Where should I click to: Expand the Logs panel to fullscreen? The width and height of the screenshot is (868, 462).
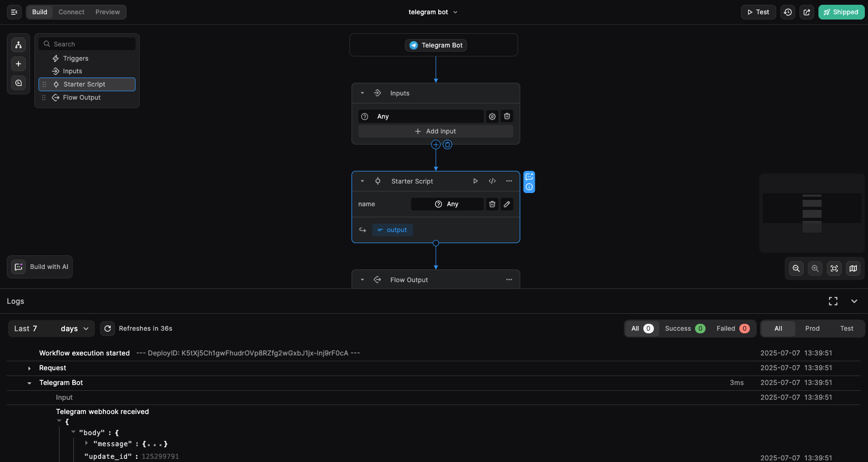[x=833, y=301]
